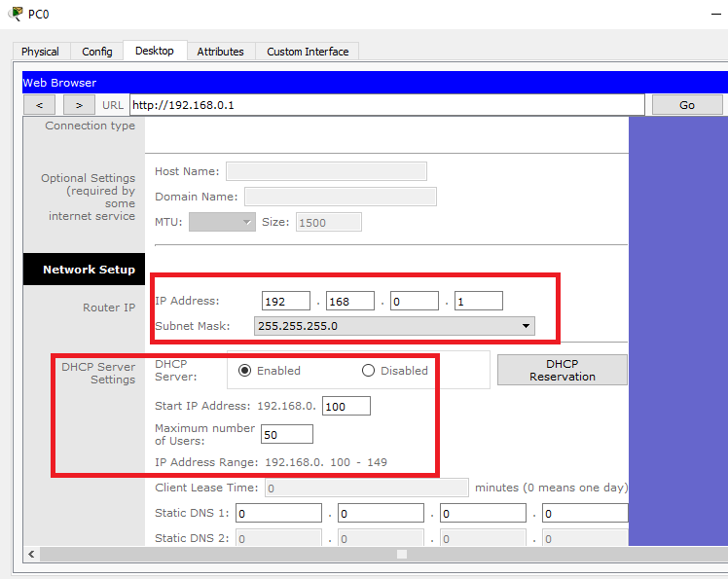Click the Host Name input field
728x579 pixels.
tap(326, 171)
